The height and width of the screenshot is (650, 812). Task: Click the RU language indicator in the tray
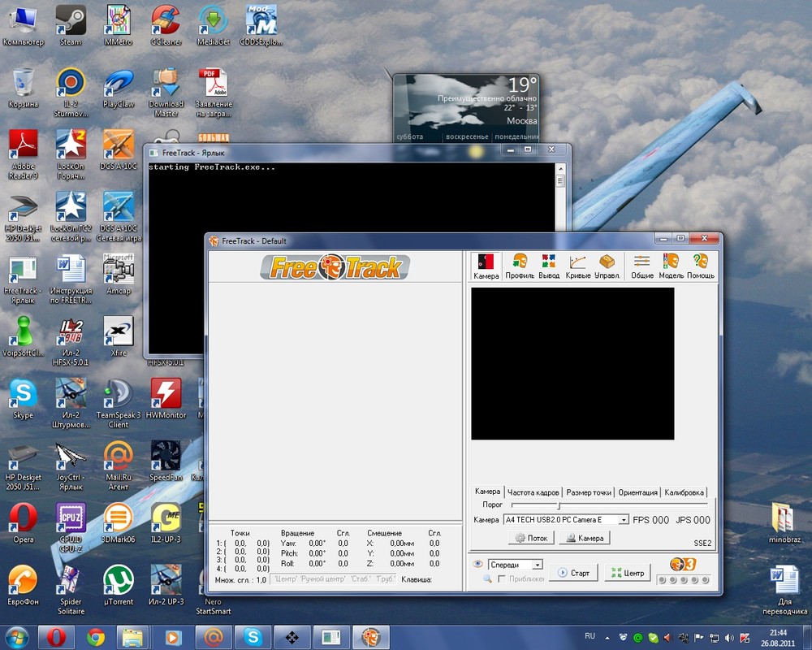590,636
